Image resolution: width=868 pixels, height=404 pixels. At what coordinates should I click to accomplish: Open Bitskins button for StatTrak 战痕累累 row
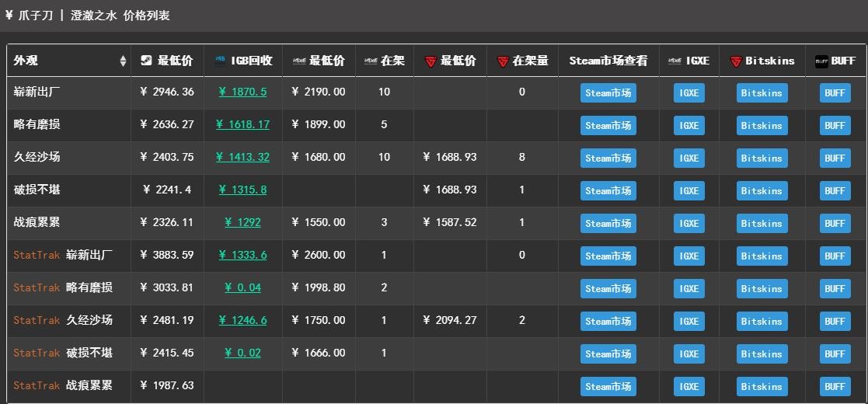point(762,387)
